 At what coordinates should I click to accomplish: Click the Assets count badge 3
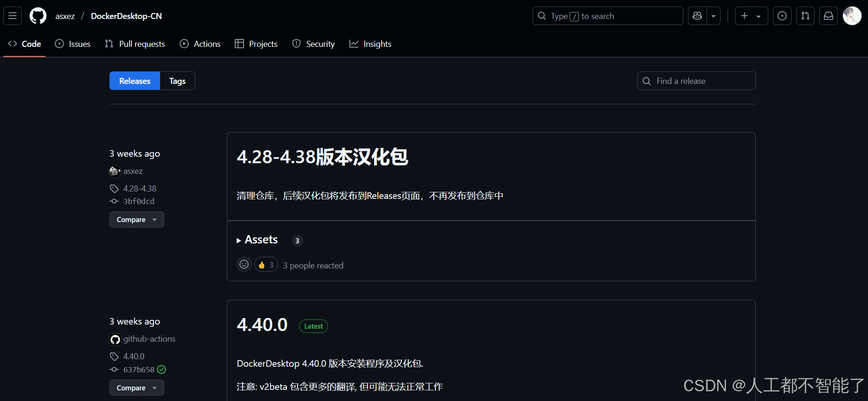point(297,241)
